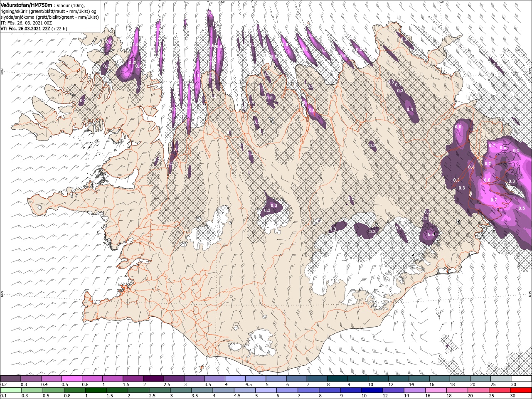The width and height of the screenshot is (532, 399).
Task: Pick the dark purple 0.2 snow legend swatch
Action: [10, 378]
